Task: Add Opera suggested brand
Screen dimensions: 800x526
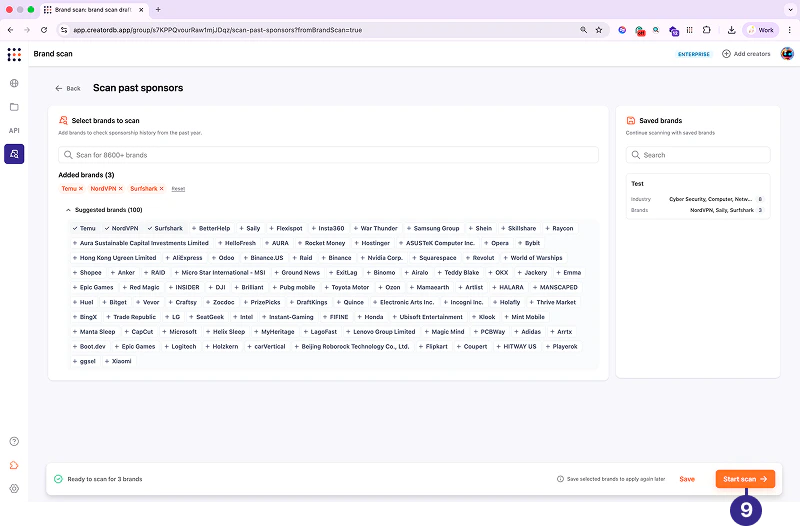Action: tap(496, 243)
